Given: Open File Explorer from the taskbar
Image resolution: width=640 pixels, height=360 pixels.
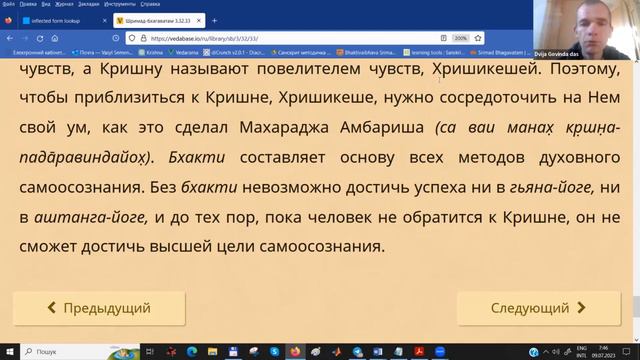Looking at the screenshot, I should pos(213,351).
